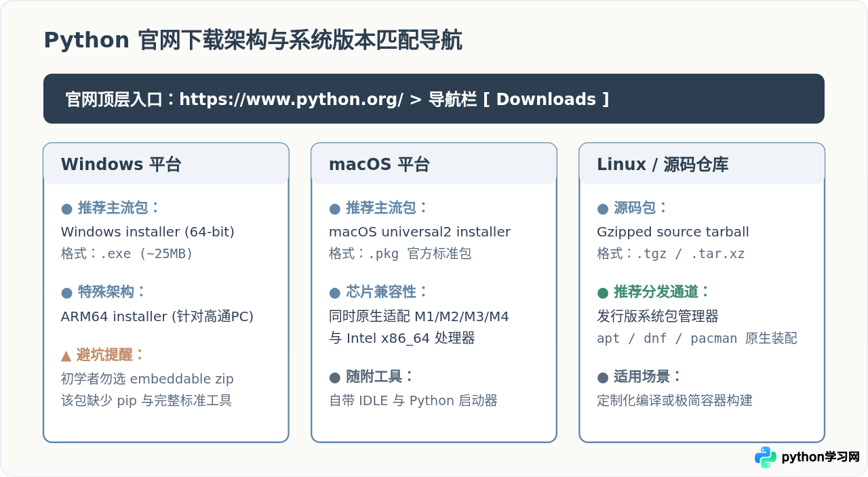Click 该包缺少 pip 与完整标准工具 line
This screenshot has width=868, height=477.
[146, 400]
